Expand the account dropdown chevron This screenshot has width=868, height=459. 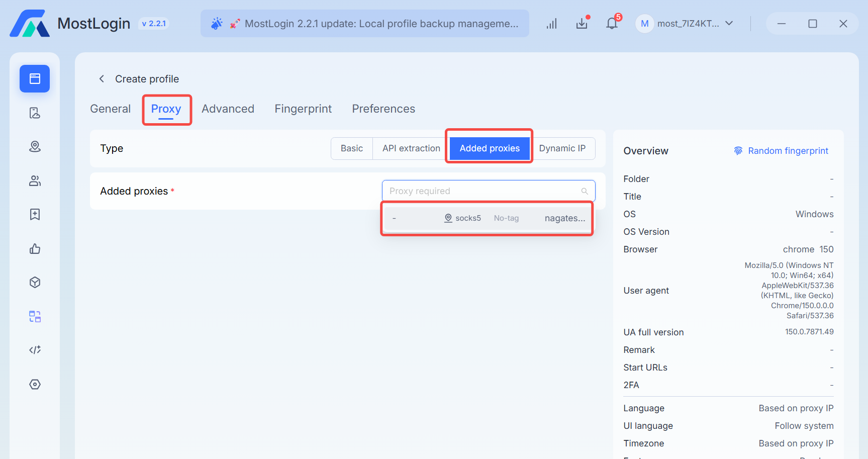pyautogui.click(x=729, y=23)
